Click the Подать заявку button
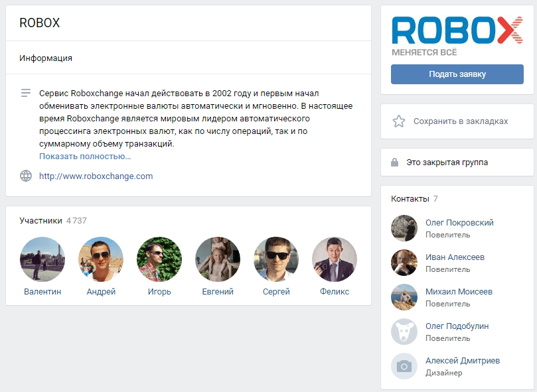Viewport: 537px width, 392px height. coord(457,74)
